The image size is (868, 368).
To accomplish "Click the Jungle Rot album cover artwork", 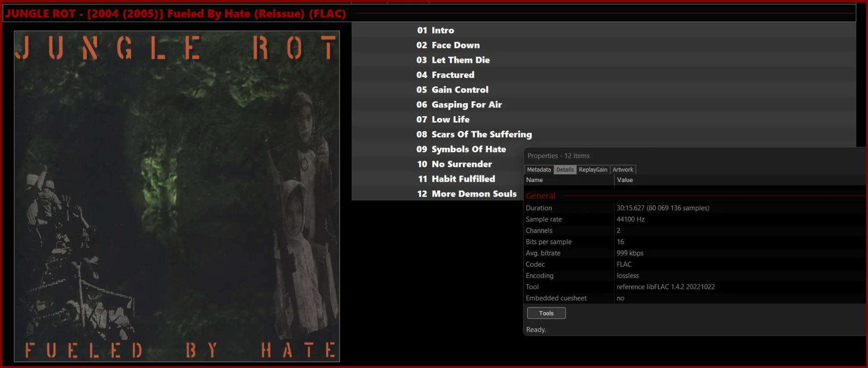I will pyautogui.click(x=177, y=196).
